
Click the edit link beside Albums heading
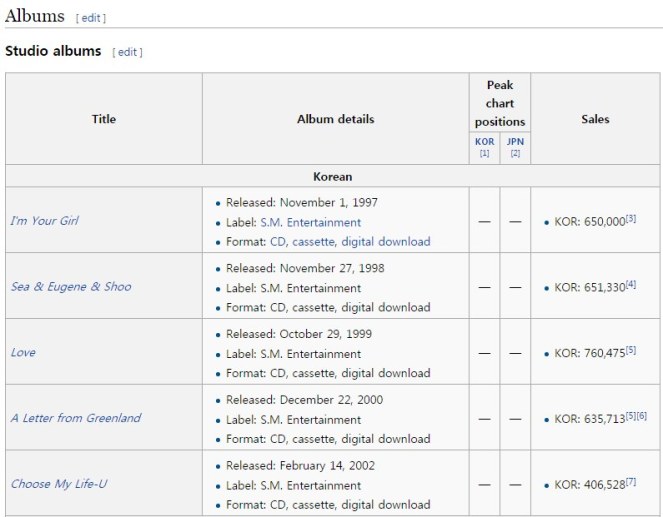90,18
